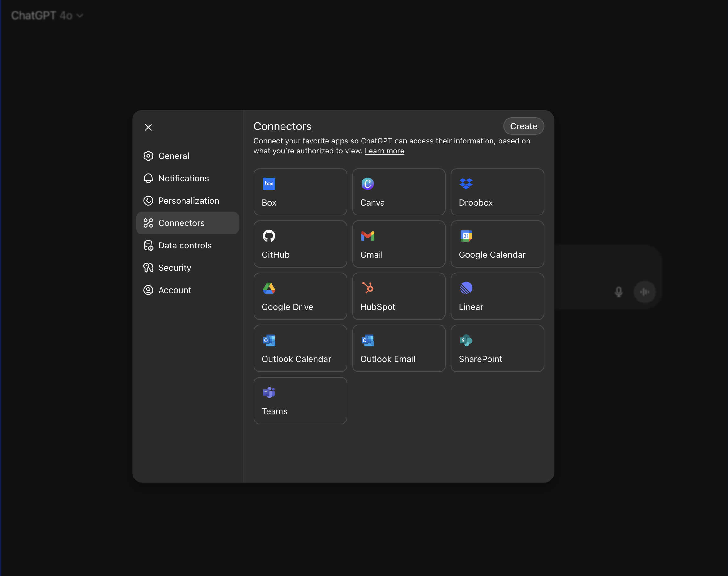
Task: Select the Teams label text
Action: 274,411
